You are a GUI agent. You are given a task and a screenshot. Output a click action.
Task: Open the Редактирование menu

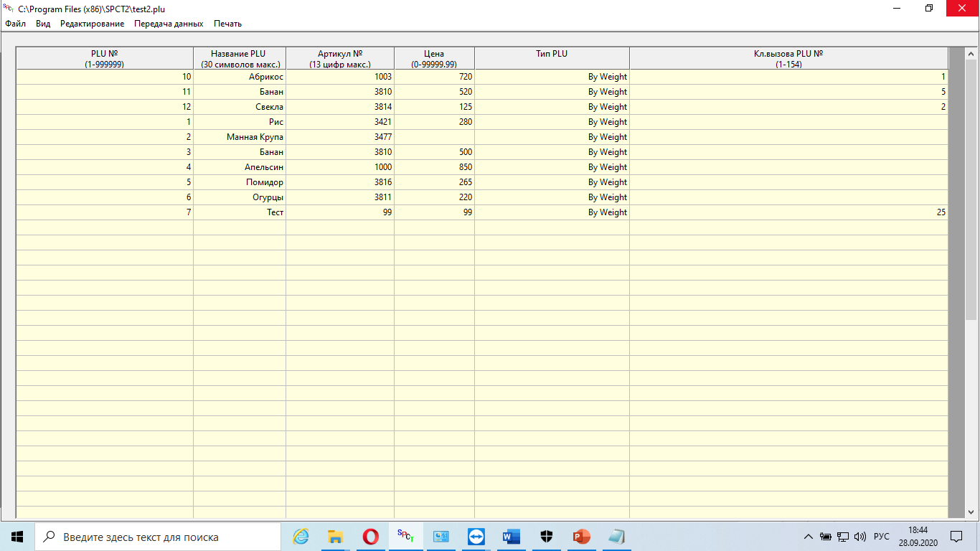tap(92, 24)
